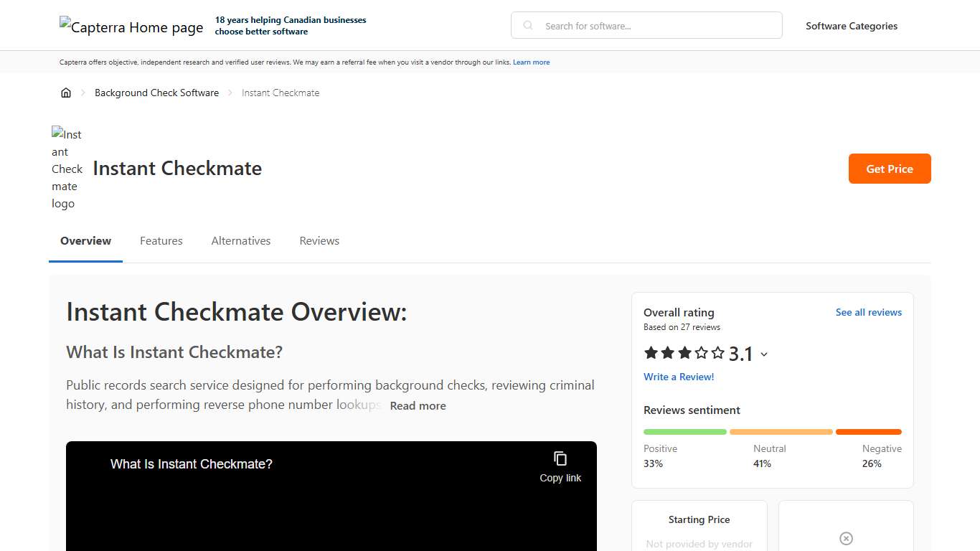Click the search magnifier icon
Screen dimensions: 980x551
click(x=527, y=25)
